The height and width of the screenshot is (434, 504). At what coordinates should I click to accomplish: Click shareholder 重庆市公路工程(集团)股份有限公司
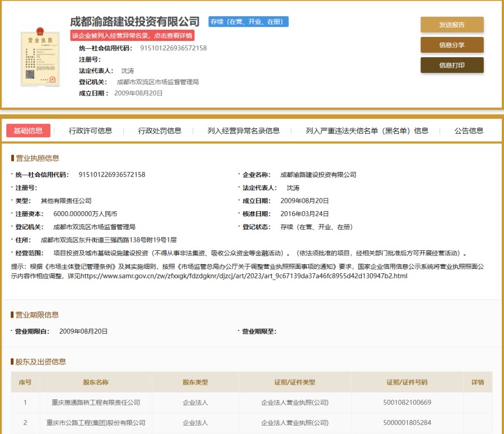[96, 423]
